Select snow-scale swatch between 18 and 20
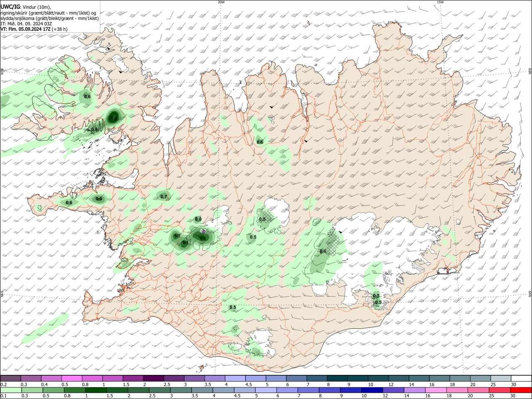 coord(460,378)
